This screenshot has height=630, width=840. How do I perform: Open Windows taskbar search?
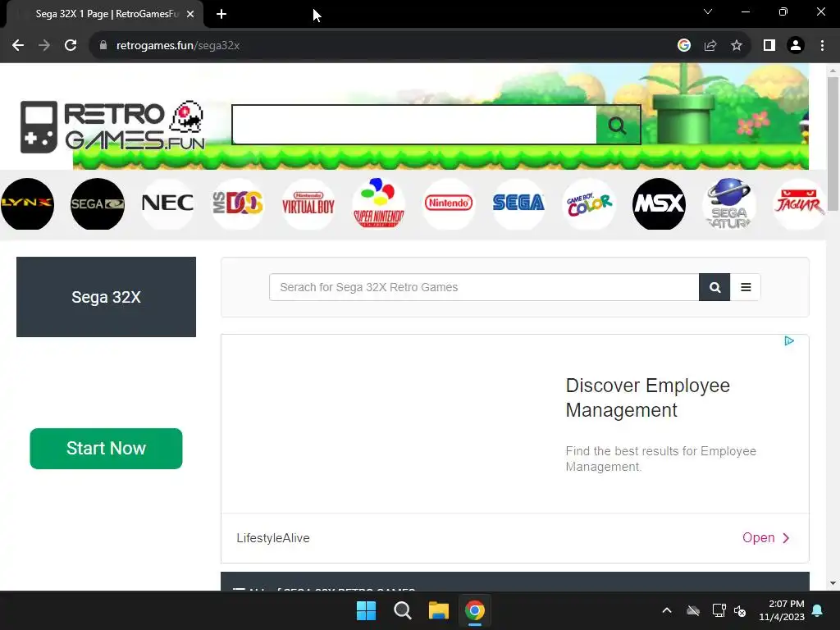[x=402, y=610]
